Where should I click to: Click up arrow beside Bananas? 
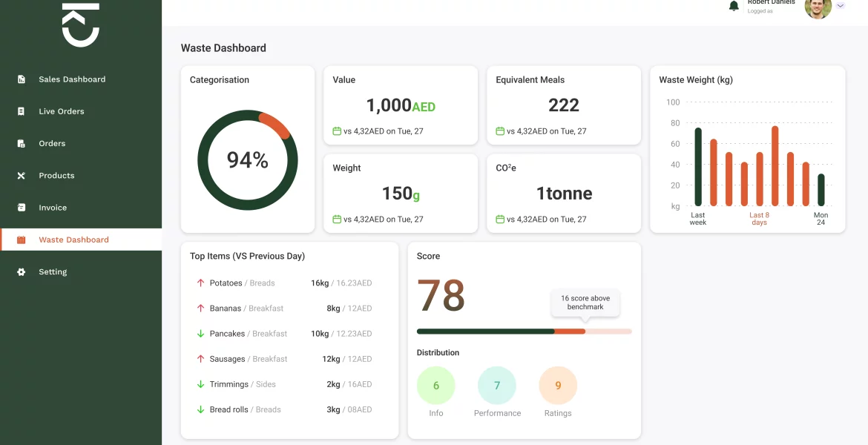pyautogui.click(x=200, y=309)
